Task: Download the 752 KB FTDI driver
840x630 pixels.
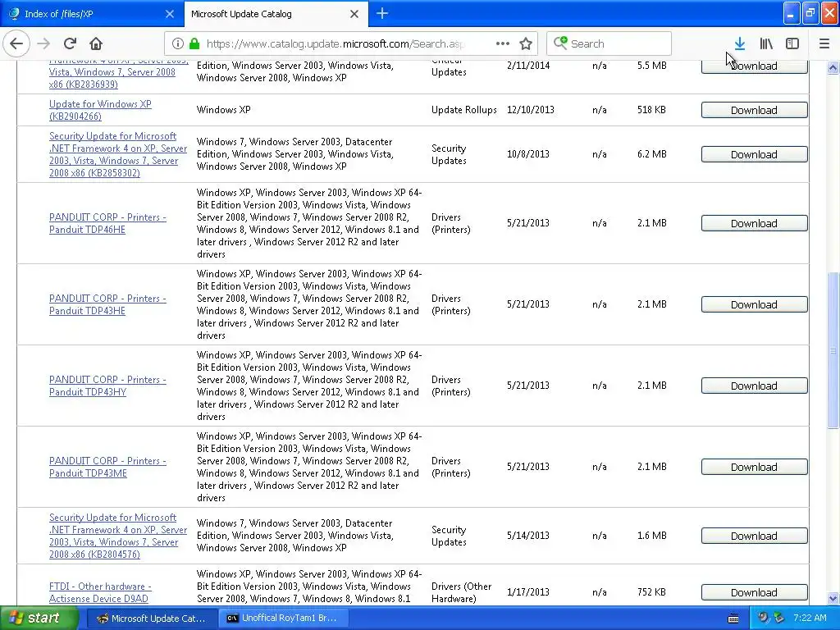Action: (755, 592)
